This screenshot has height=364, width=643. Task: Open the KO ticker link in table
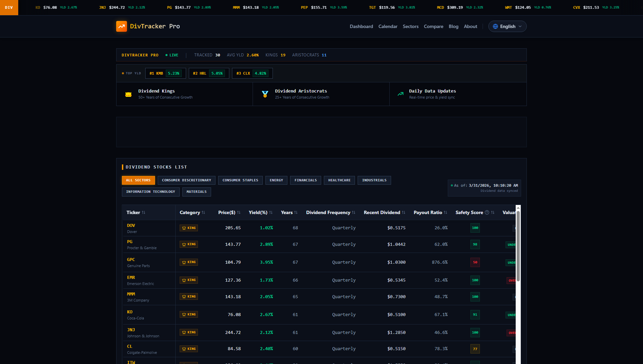click(130, 312)
